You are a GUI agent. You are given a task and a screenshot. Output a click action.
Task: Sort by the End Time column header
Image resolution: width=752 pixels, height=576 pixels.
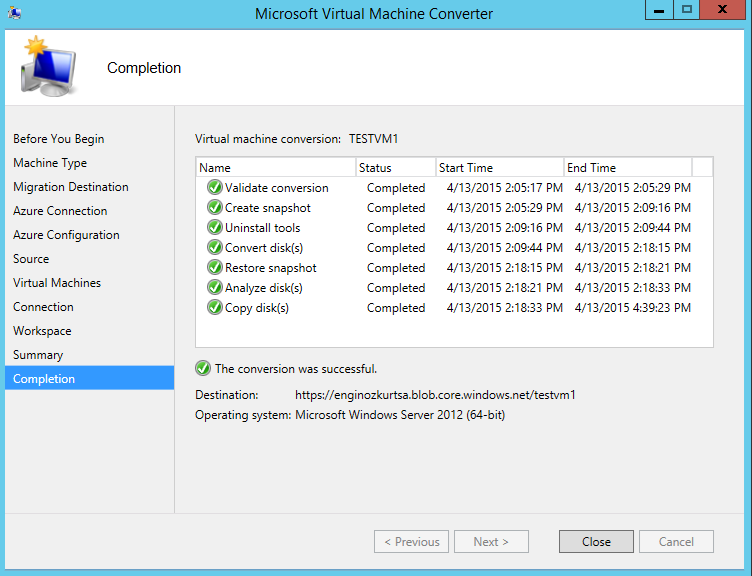[x=628, y=167]
